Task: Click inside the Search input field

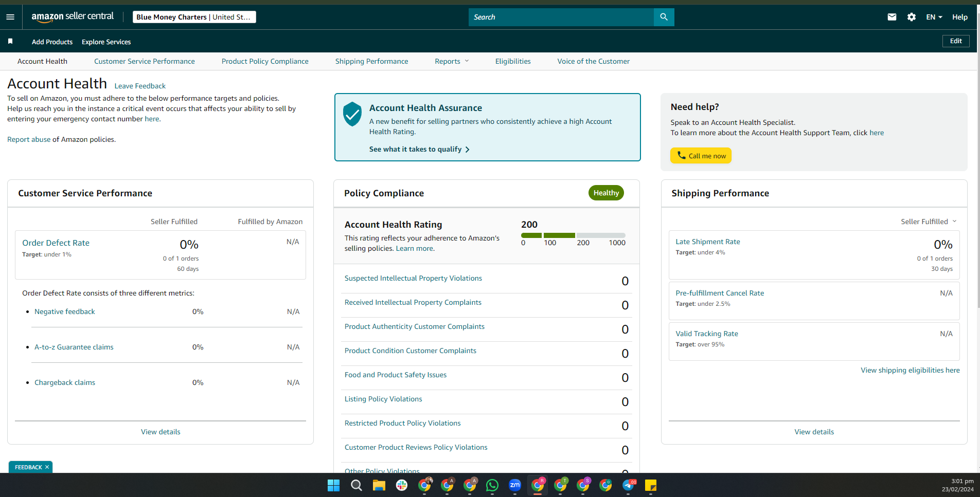Action: [561, 17]
